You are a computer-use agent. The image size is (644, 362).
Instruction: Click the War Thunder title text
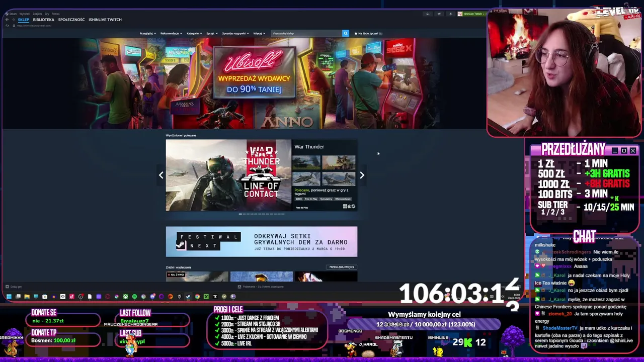(x=309, y=147)
